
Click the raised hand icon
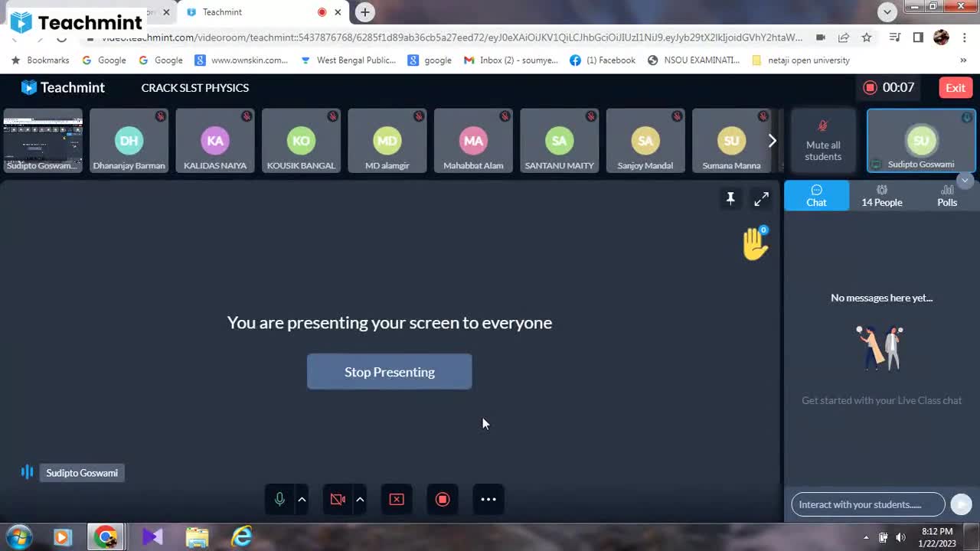tap(755, 243)
